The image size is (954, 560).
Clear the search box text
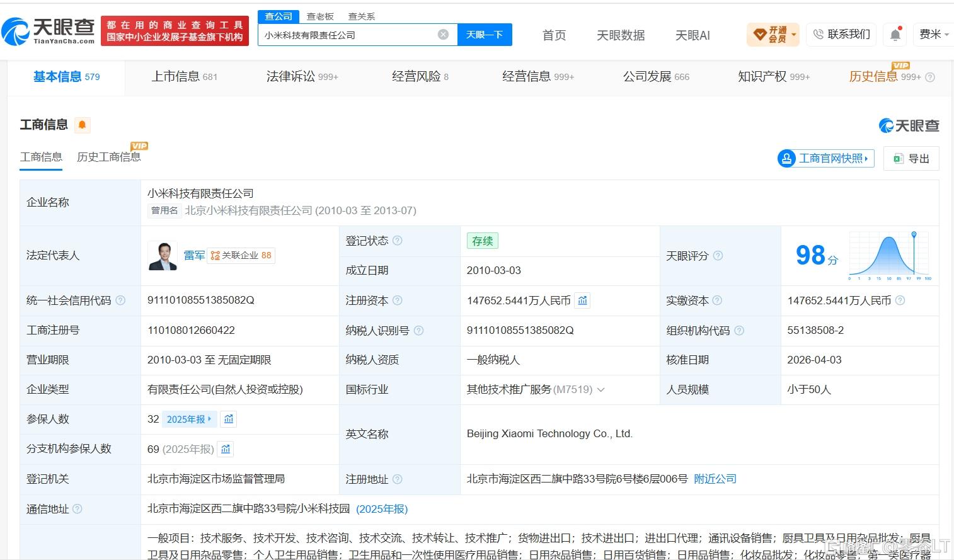pos(444,35)
